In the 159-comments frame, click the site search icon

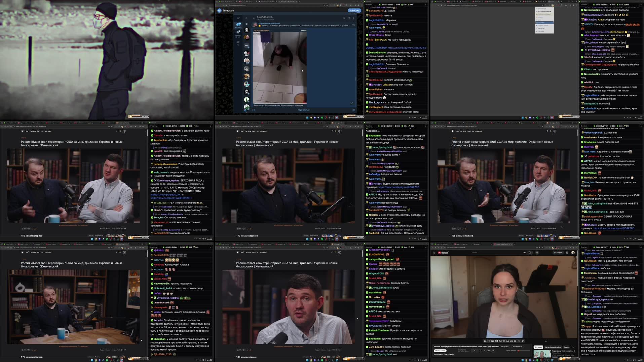[x=120, y=131]
